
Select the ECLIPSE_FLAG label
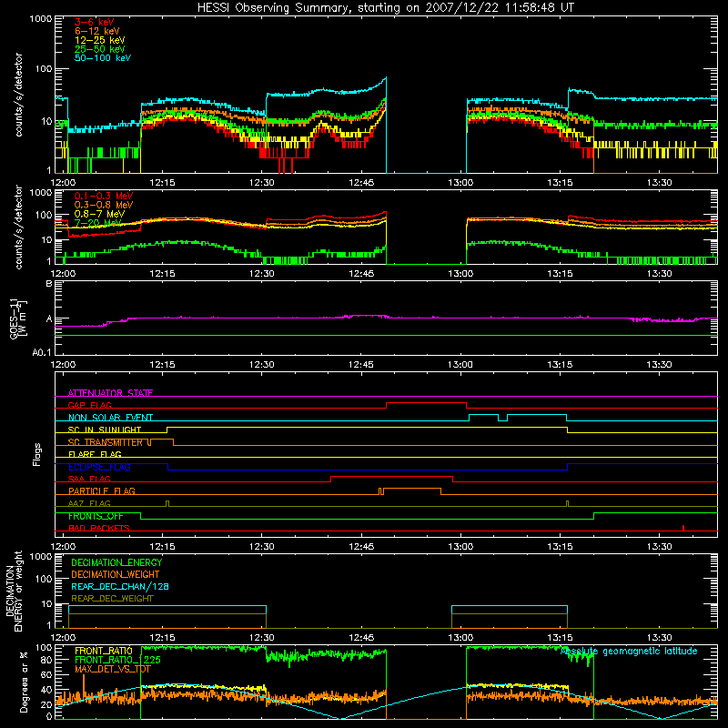pos(99,467)
